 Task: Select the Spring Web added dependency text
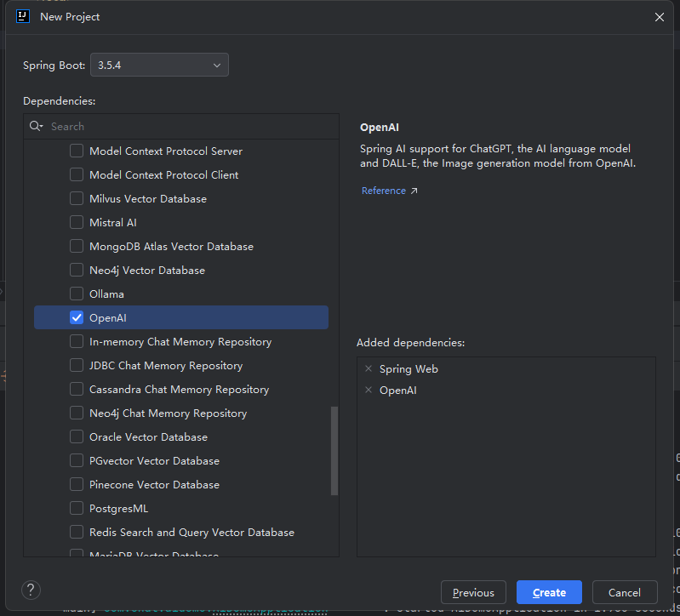click(409, 369)
